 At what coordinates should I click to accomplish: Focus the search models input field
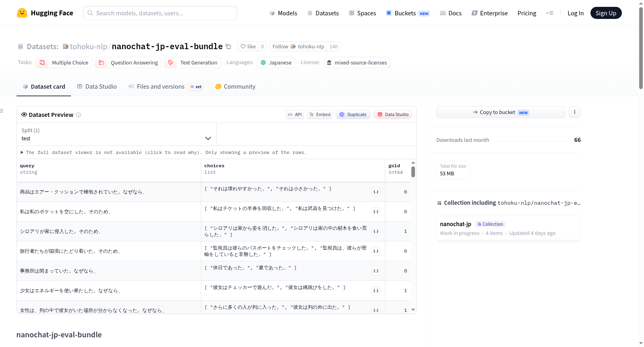click(160, 13)
